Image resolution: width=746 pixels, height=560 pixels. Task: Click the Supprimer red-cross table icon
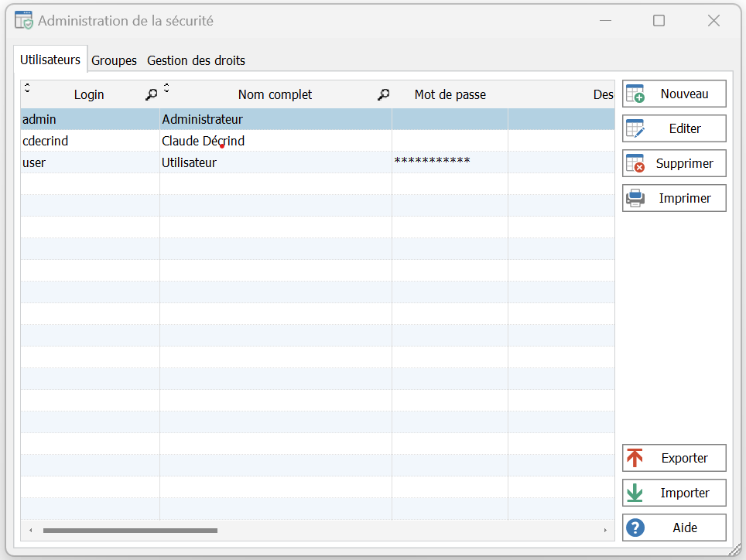(x=635, y=164)
